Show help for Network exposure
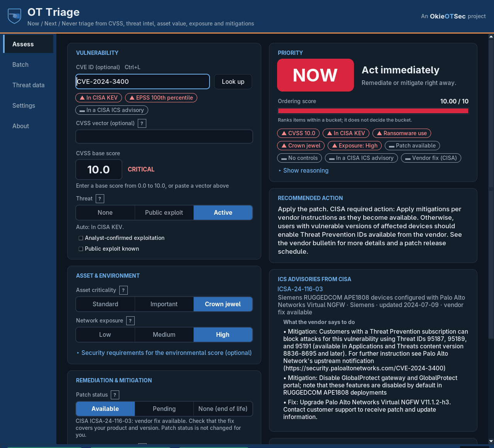The width and height of the screenshot is (494, 448). click(x=130, y=321)
